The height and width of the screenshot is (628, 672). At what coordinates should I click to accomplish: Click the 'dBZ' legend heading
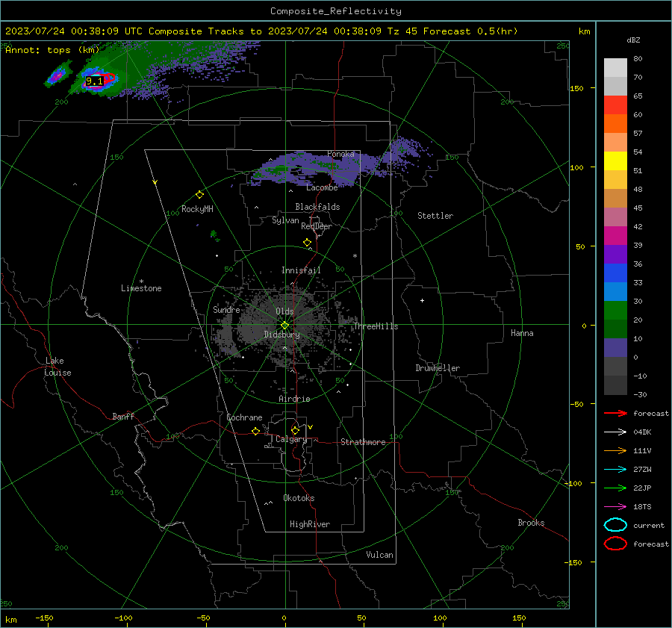coord(633,40)
